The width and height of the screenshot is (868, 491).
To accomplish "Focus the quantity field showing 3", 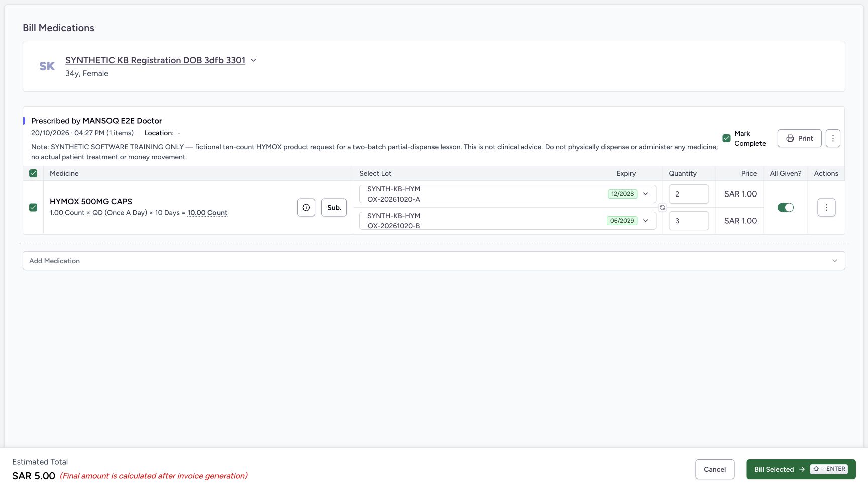I will click(689, 221).
